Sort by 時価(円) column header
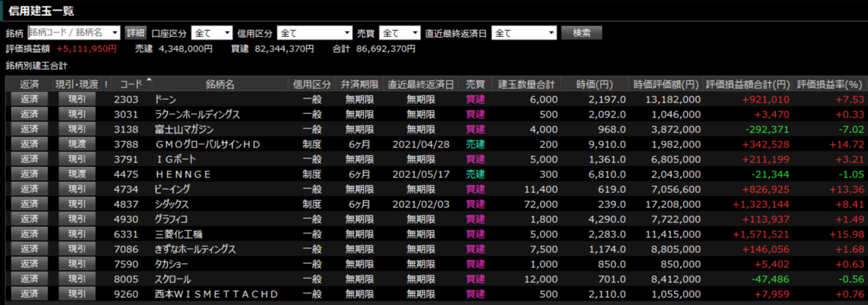868x305 pixels. 595,84
